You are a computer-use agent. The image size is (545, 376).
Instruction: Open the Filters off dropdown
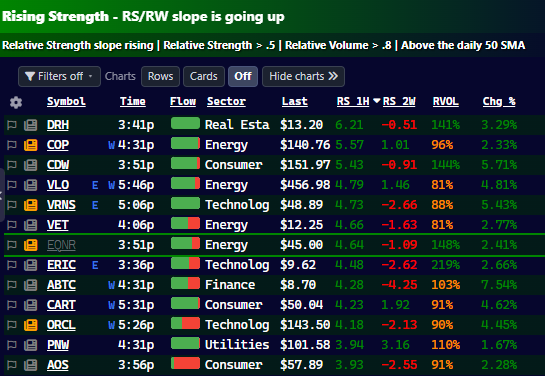click(x=59, y=76)
